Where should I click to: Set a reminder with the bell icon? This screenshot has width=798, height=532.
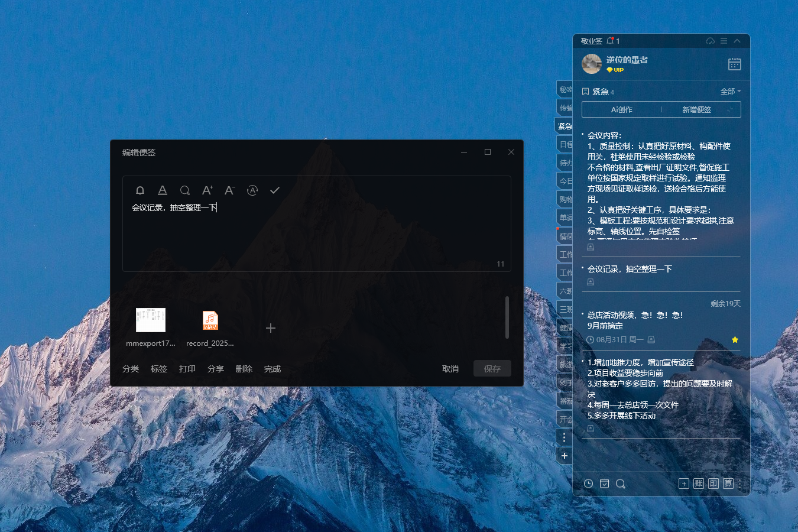140,190
